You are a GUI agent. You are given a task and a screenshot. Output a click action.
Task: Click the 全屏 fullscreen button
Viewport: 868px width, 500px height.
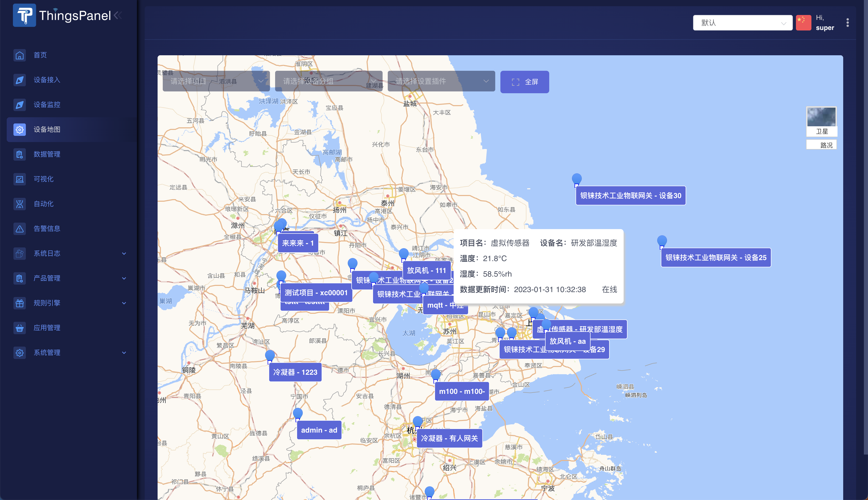524,82
